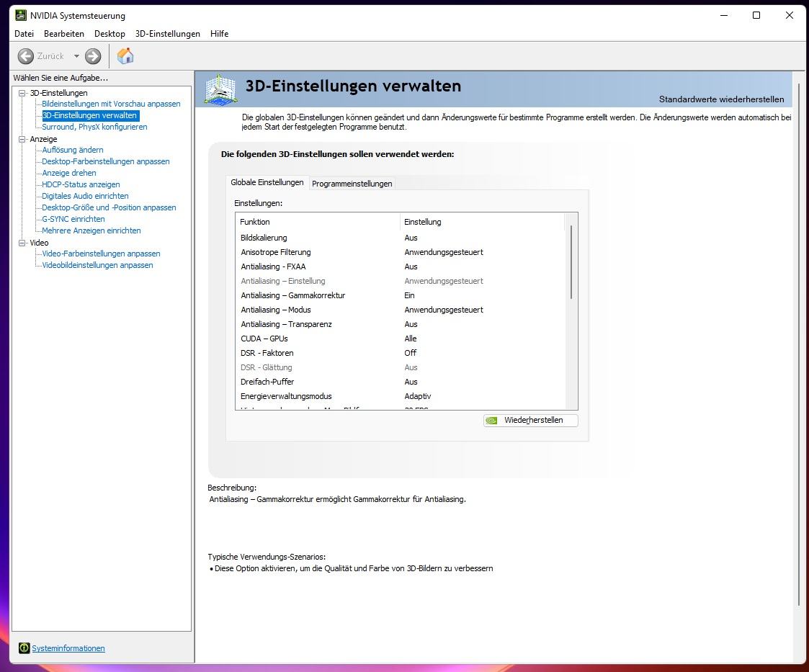Open the 3D-Einstellungen menu
The width and height of the screenshot is (809, 672).
pyautogui.click(x=168, y=34)
